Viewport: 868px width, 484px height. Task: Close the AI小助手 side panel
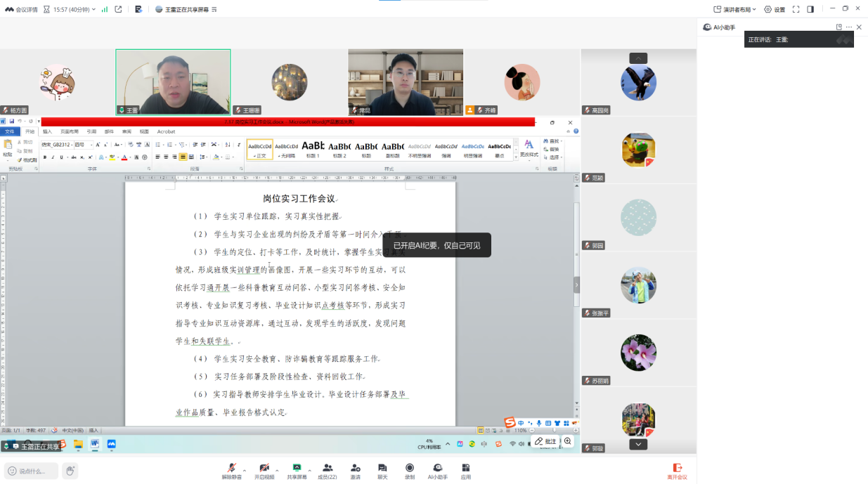(859, 27)
